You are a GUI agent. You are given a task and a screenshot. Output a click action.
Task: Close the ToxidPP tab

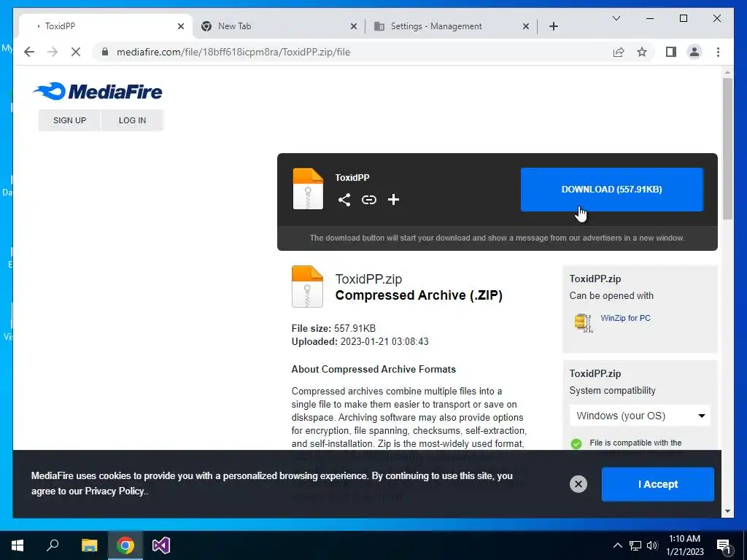(x=181, y=26)
